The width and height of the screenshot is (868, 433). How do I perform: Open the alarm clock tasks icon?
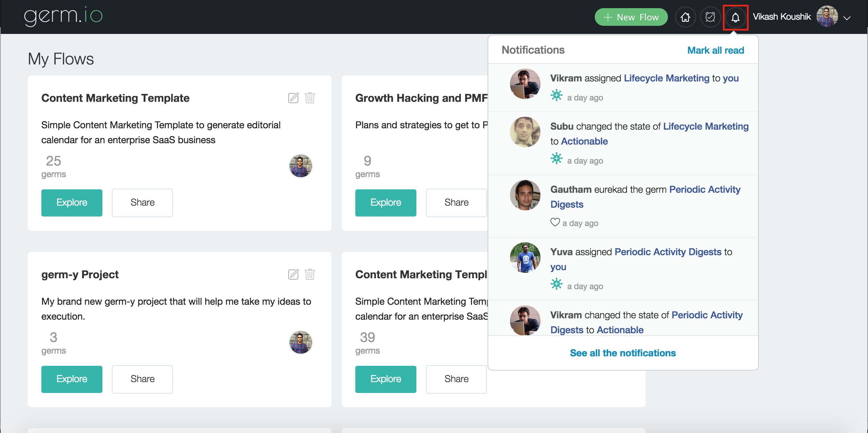710,17
